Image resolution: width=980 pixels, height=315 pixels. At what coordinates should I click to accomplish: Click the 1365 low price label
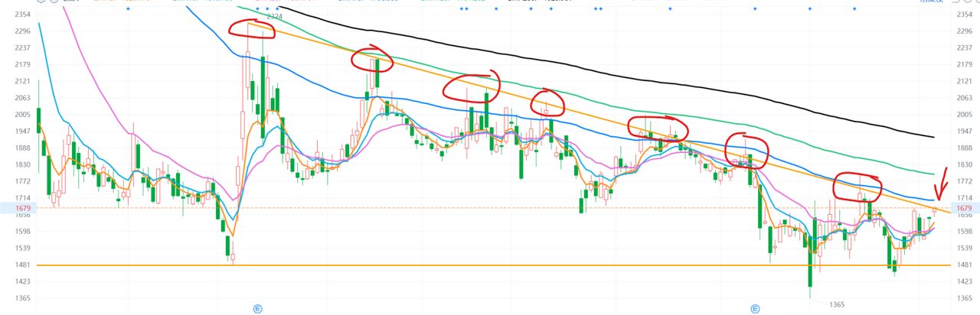[x=838, y=304]
